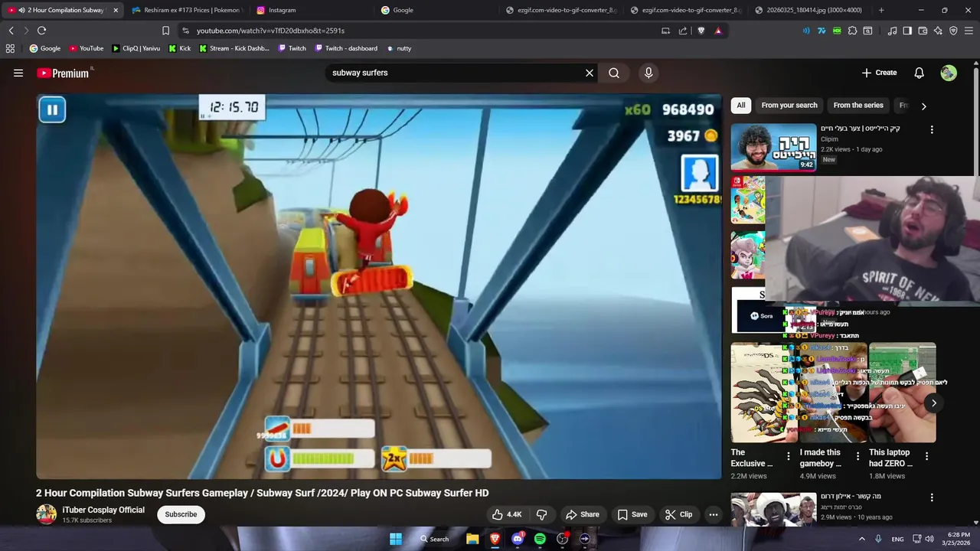Open Discord from the taskbar
Screen dimensions: 980x551
pos(518,539)
